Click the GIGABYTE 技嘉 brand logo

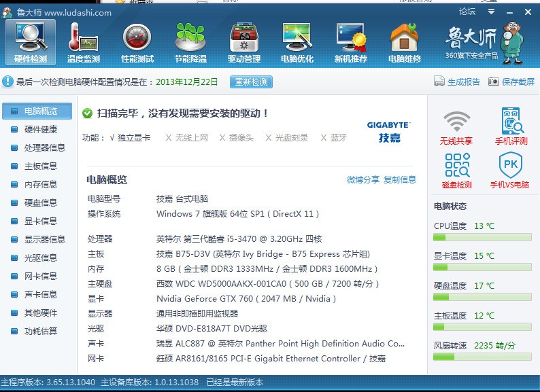pyautogui.click(x=388, y=132)
